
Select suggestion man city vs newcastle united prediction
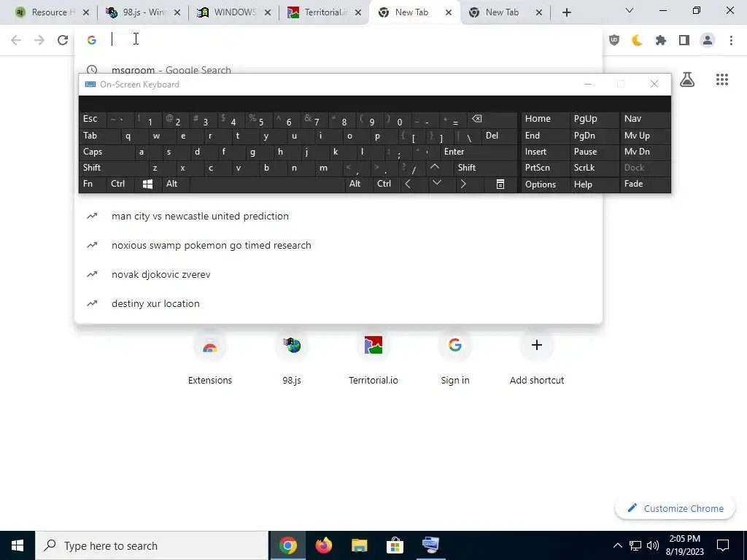(338, 216)
